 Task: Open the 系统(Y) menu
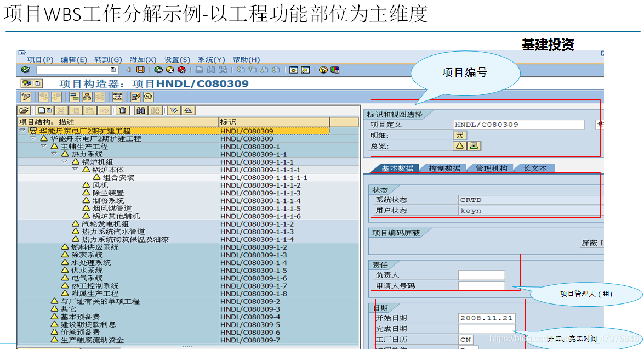(x=211, y=60)
